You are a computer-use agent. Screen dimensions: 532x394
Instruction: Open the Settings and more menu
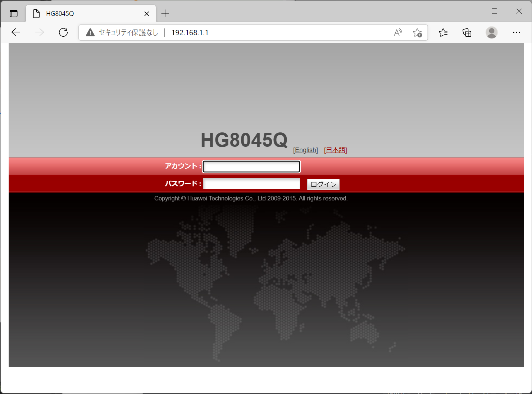coord(517,33)
